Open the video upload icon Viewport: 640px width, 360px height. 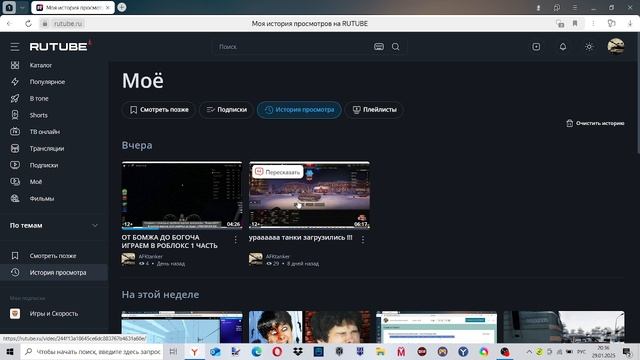click(536, 47)
